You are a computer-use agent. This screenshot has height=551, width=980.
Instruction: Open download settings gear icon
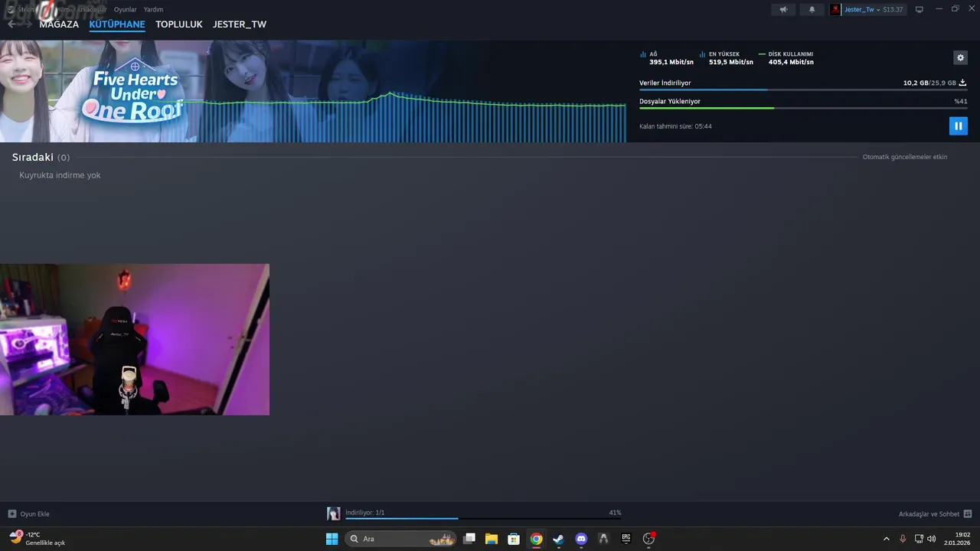pos(960,58)
